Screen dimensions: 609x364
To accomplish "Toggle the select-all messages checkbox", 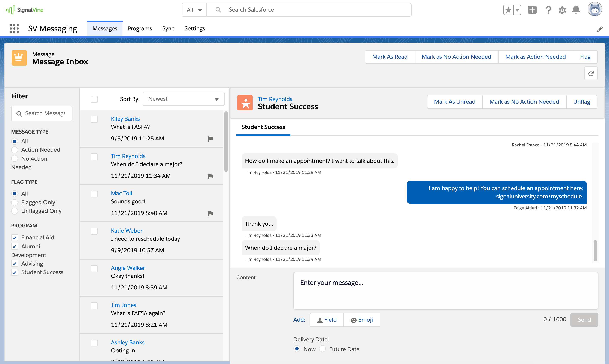I will 94,99.
